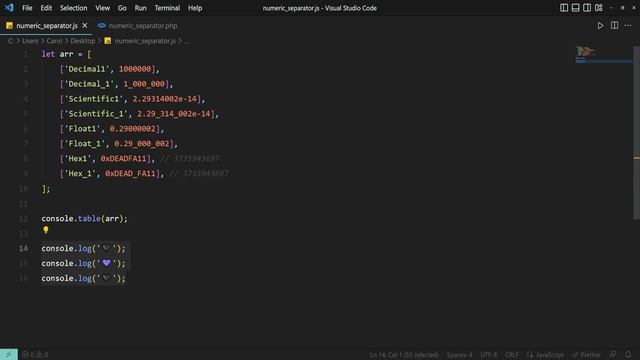Open the File menu
This screenshot has width=640, height=360.
click(27, 8)
